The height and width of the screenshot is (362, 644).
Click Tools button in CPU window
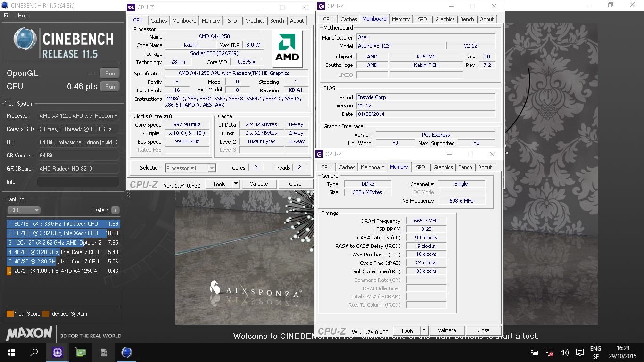coord(219,184)
